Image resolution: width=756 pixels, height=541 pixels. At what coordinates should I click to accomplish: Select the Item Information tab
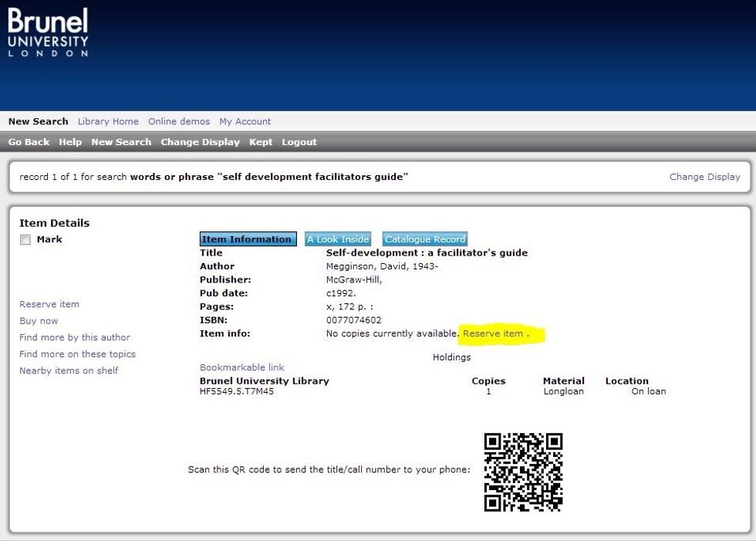[248, 239]
